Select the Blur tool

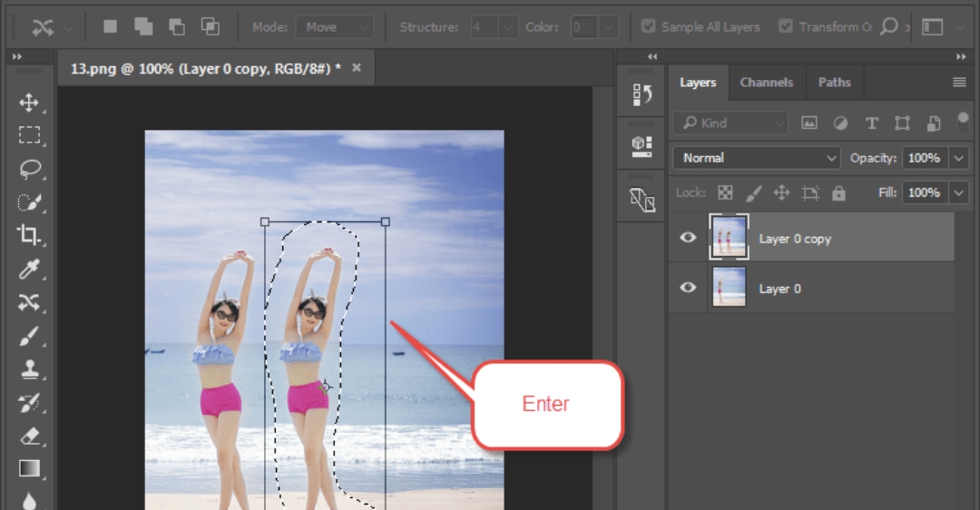pos(29,500)
